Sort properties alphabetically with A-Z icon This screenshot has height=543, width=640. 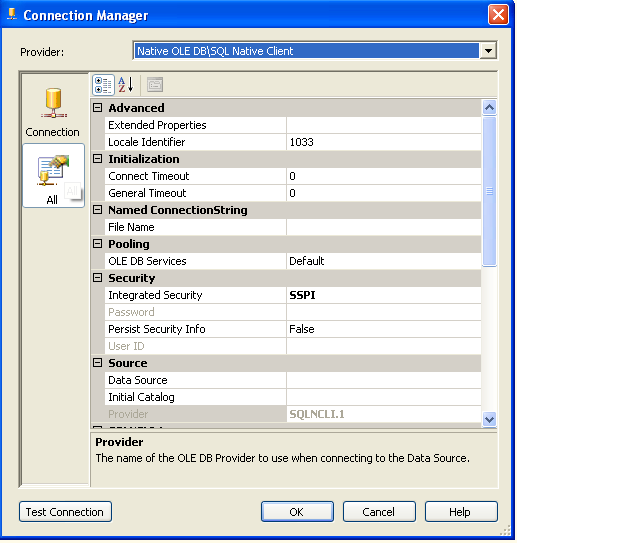coord(126,85)
